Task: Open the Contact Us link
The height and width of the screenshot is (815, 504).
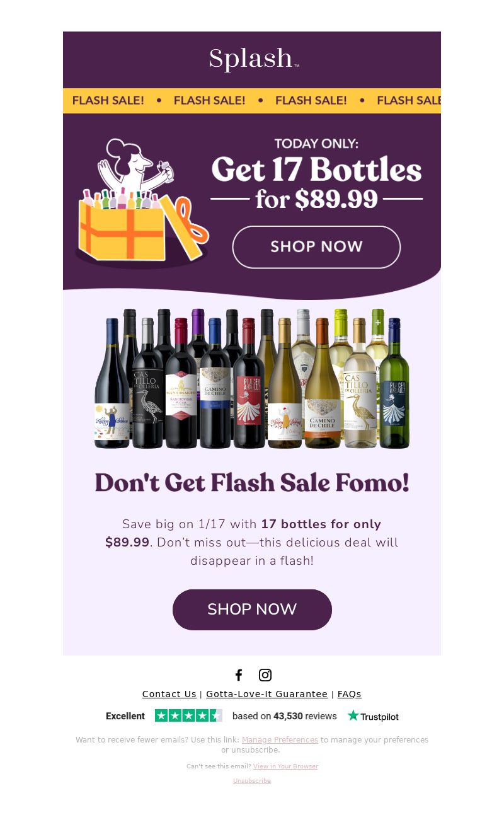Action: coord(169,694)
